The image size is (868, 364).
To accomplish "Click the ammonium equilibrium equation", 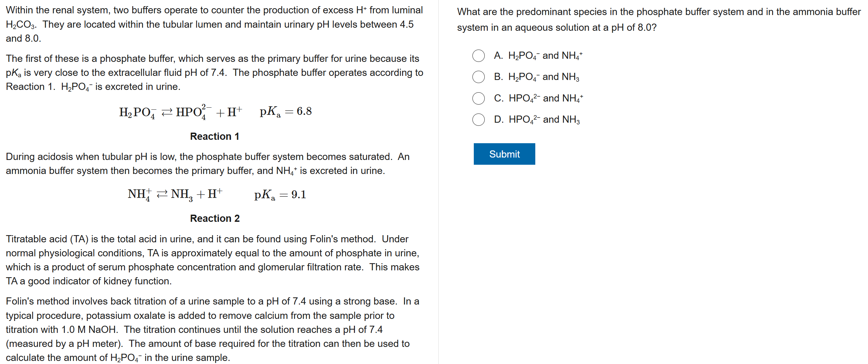I will coord(175,194).
